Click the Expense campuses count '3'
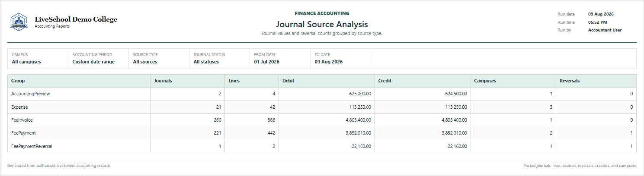Screen dimensions: 644x176 pos(551,107)
